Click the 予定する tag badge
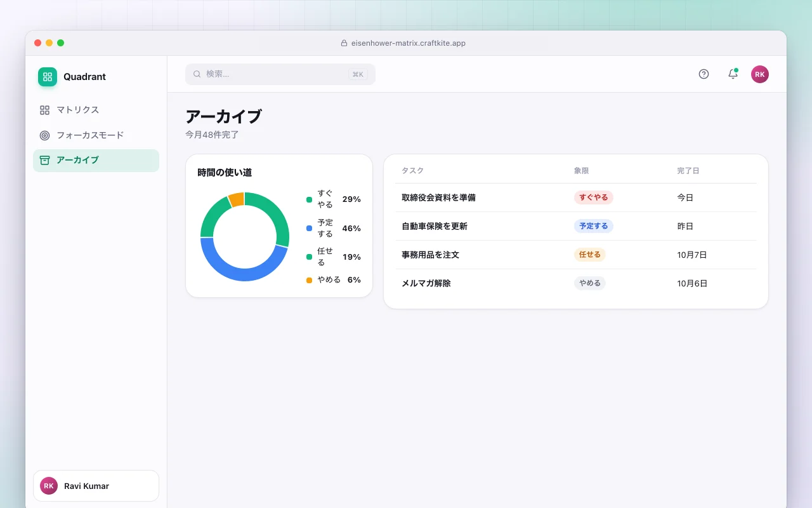Screen dimensions: 812x508 pos(594,226)
